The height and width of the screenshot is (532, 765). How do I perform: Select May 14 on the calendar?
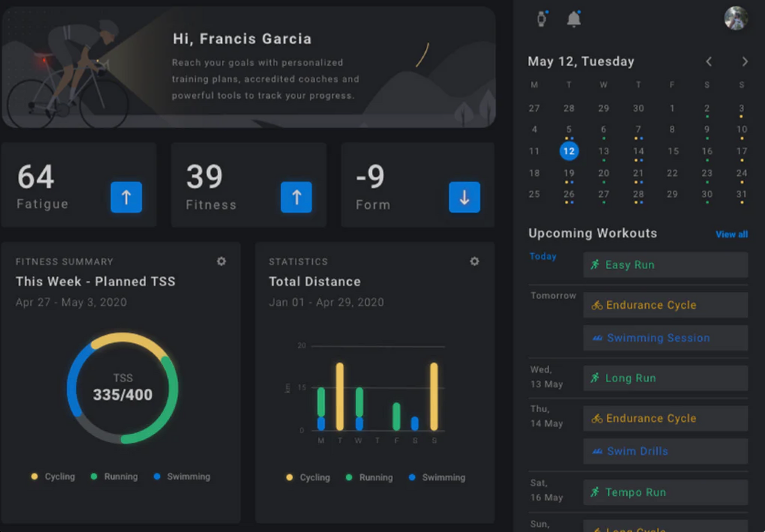tap(638, 151)
